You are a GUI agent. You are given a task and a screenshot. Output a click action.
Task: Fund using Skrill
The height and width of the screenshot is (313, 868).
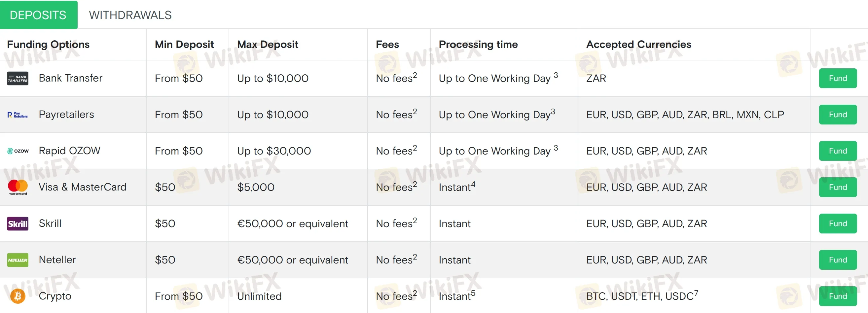pos(838,224)
